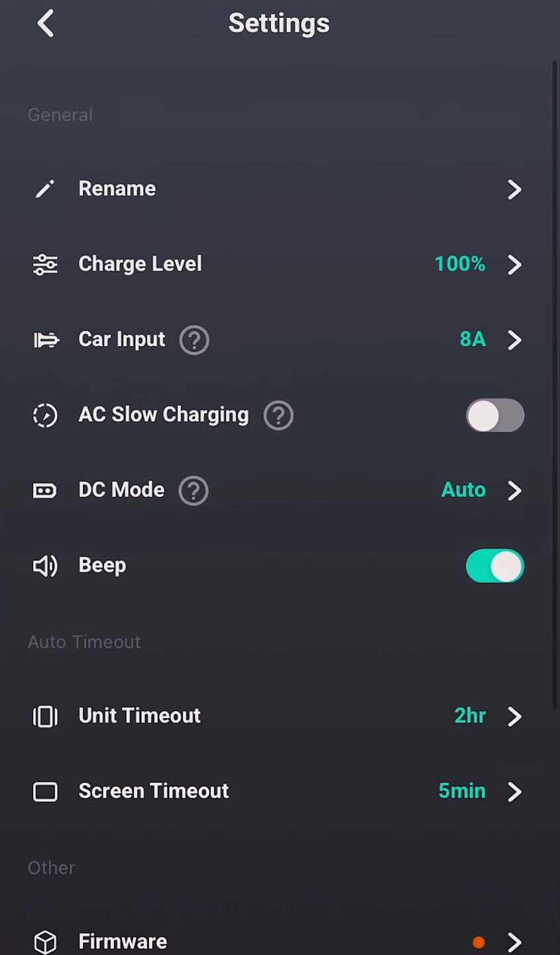Click the speaker icon next to Beep
The height and width of the screenshot is (955, 560).
pyautogui.click(x=45, y=566)
